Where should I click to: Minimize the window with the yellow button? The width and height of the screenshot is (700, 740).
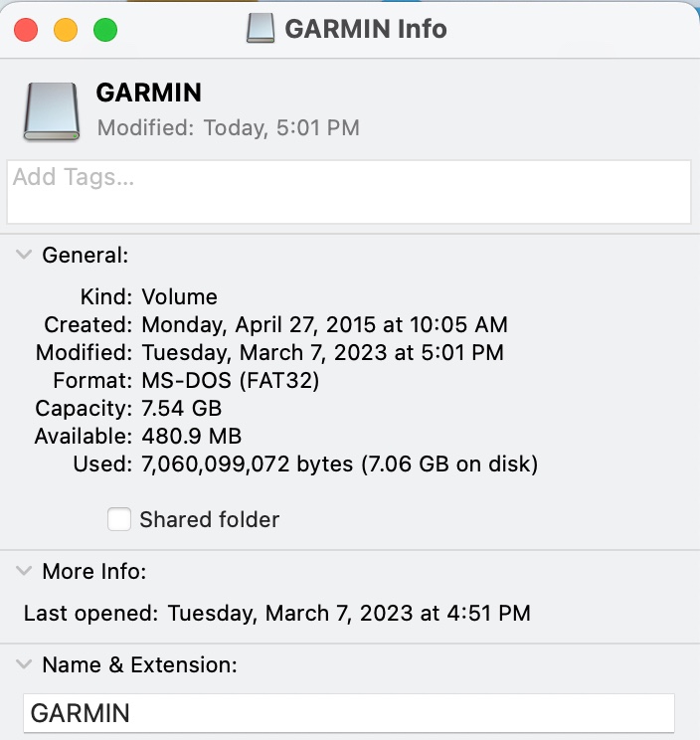(x=66, y=30)
